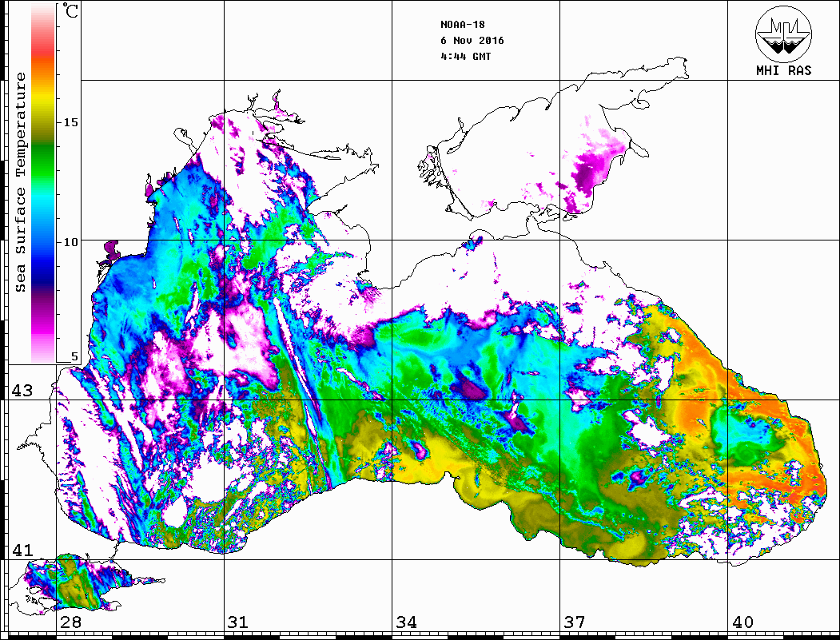Click the orange band of the color scale
Image resolution: width=840 pixels, height=640 pixels.
[43, 70]
